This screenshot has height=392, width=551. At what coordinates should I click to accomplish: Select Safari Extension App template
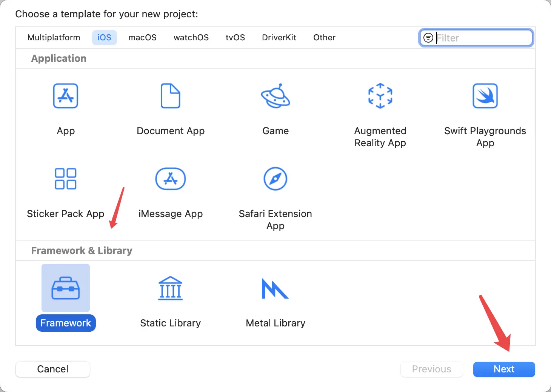275,179
